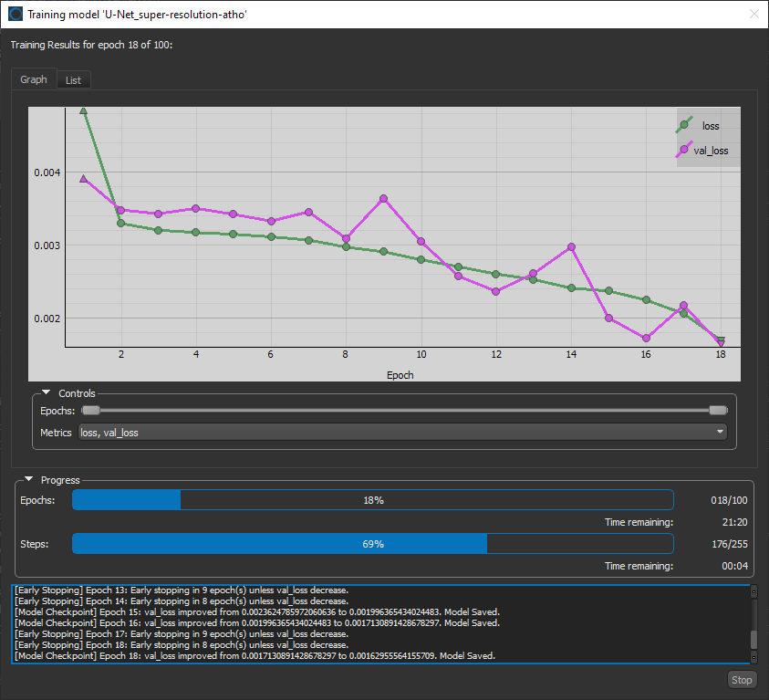
Task: Open the List tab
Action: click(73, 80)
